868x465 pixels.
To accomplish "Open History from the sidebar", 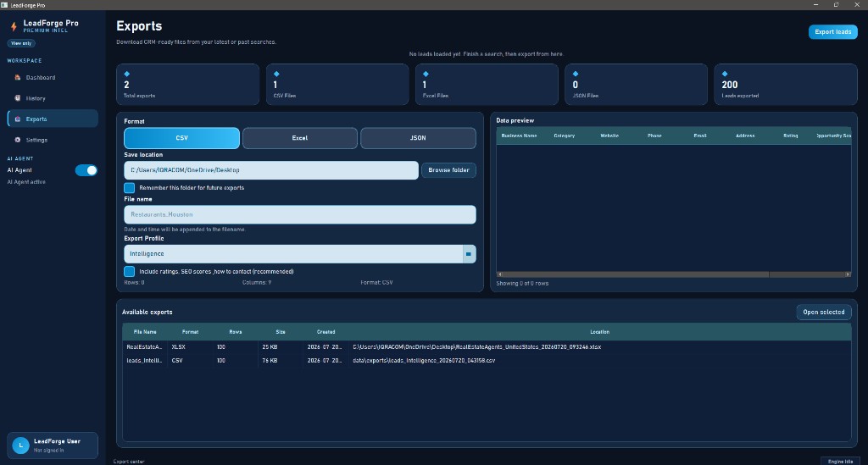I will pyautogui.click(x=53, y=98).
